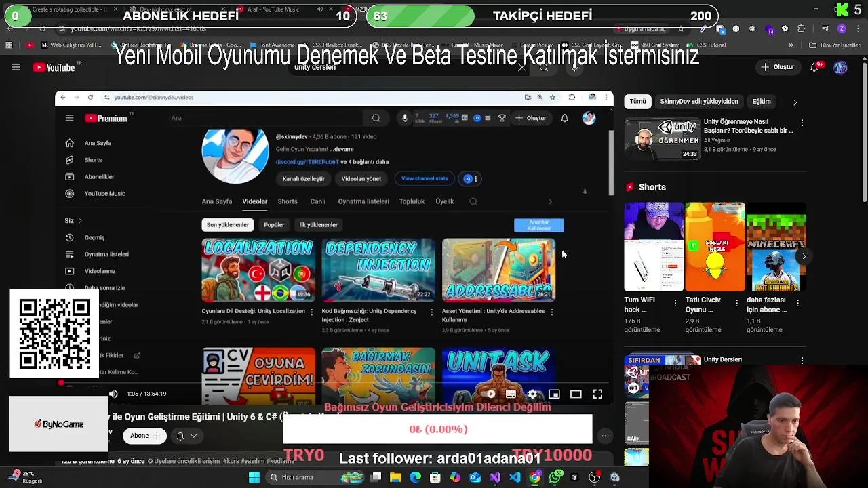Open the outer YouTube hamburger guide menu
This screenshot has width=868, height=488.
coord(16,67)
